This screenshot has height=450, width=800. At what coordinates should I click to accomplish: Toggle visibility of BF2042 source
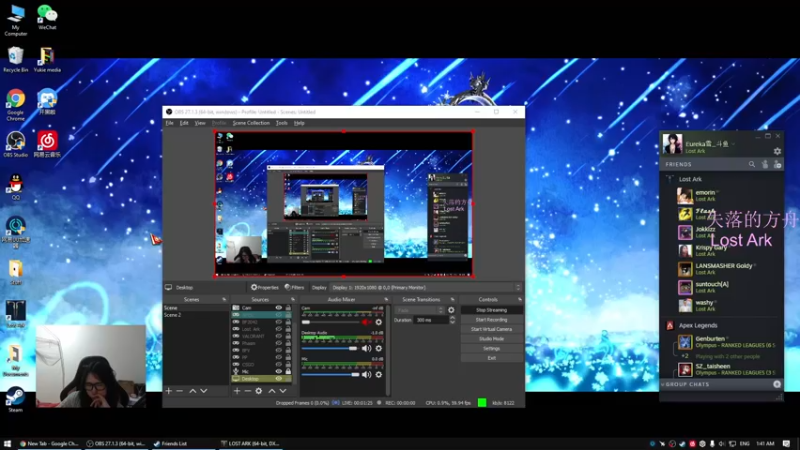point(279,322)
